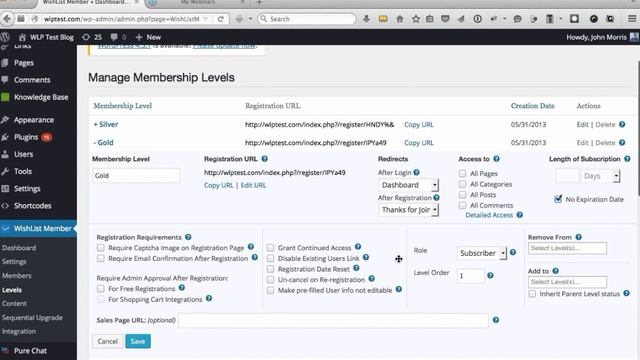The height and width of the screenshot is (360, 640).
Task: Open Appearance in WordPress sidebar
Action: pyautogui.click(x=33, y=120)
